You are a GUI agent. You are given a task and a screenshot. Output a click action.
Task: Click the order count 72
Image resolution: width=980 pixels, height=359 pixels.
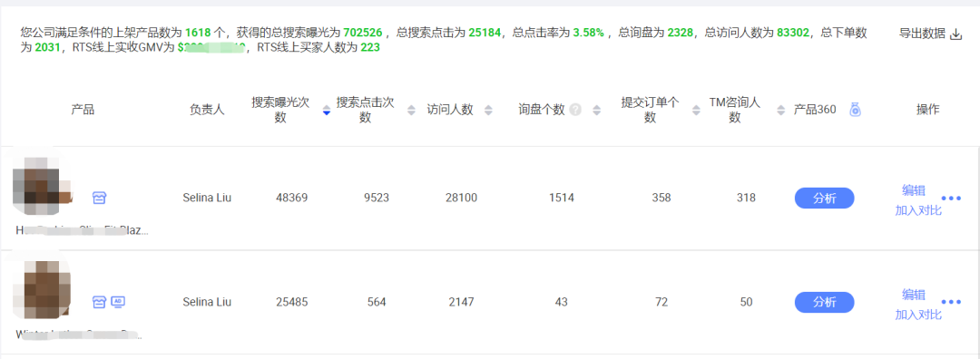click(x=661, y=302)
